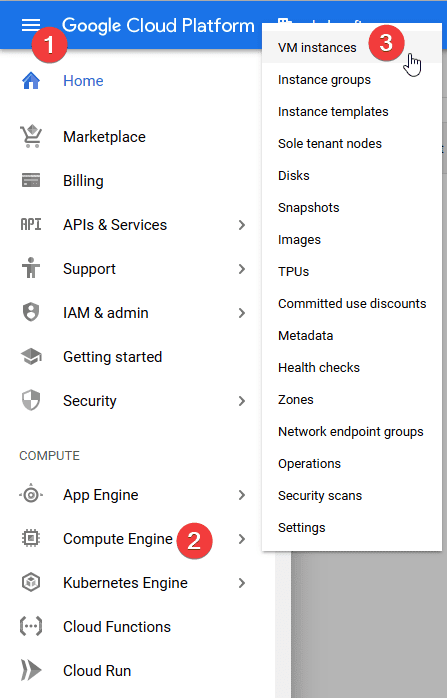
Task: Select VM instances from the submenu
Action: pyautogui.click(x=352, y=47)
